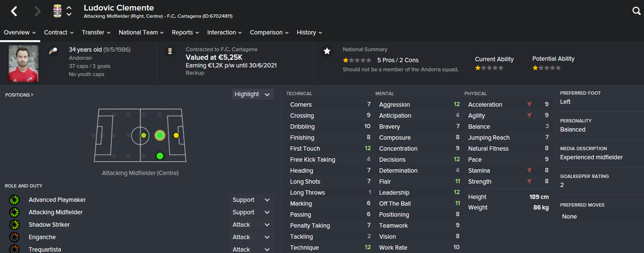644x253 pixels.
Task: Click the Advanced Playmaker role icon
Action: pyautogui.click(x=14, y=200)
